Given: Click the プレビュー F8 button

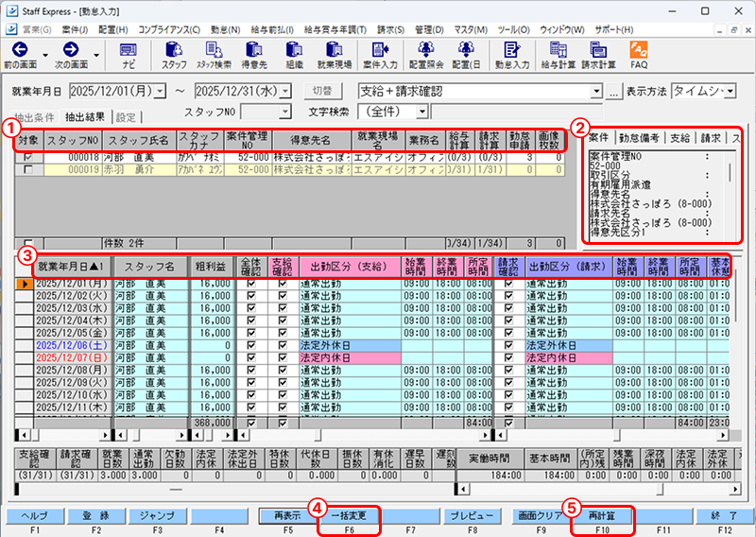Looking at the screenshot, I should (472, 516).
